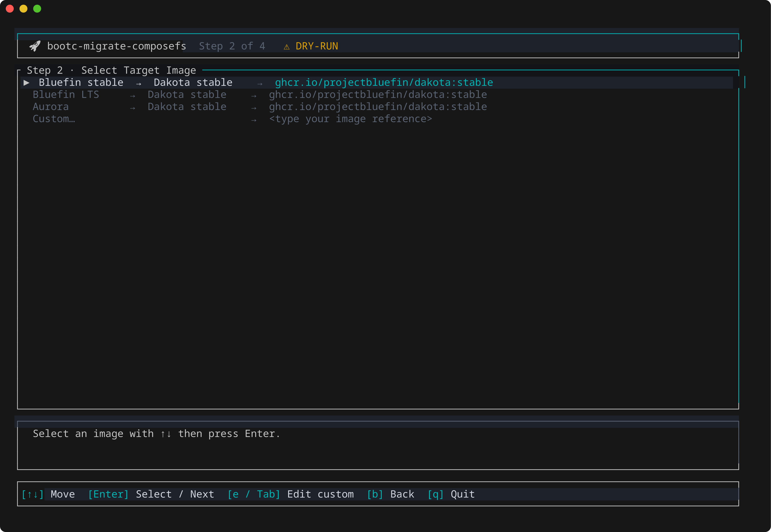Click the [b] Back shortcut
The image size is (771, 532).
click(x=390, y=494)
